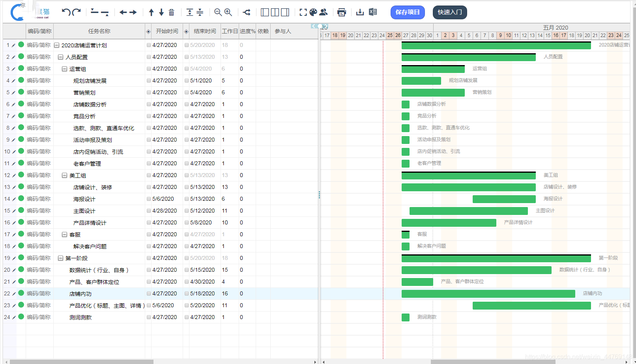Insert a task below the current row
The image size is (636, 364).
point(105,12)
